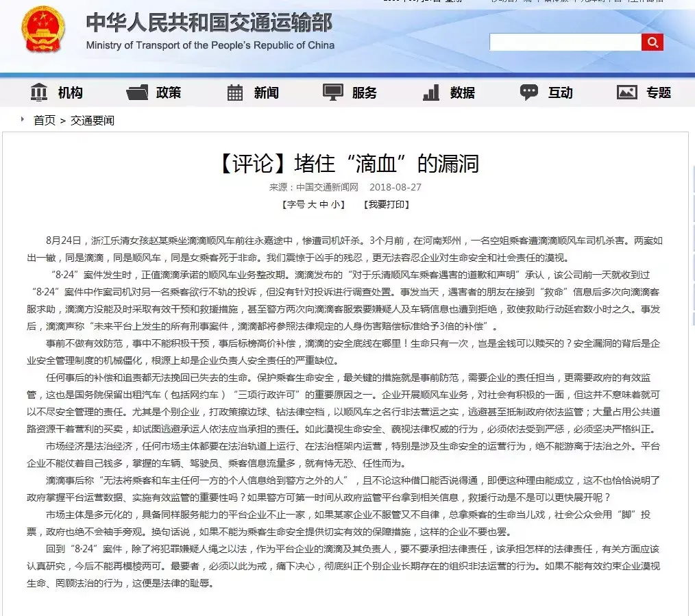This screenshot has width=695, height=616.
Task: Click the article title 堵住“滴血”的漏洞
Action: click(x=349, y=163)
